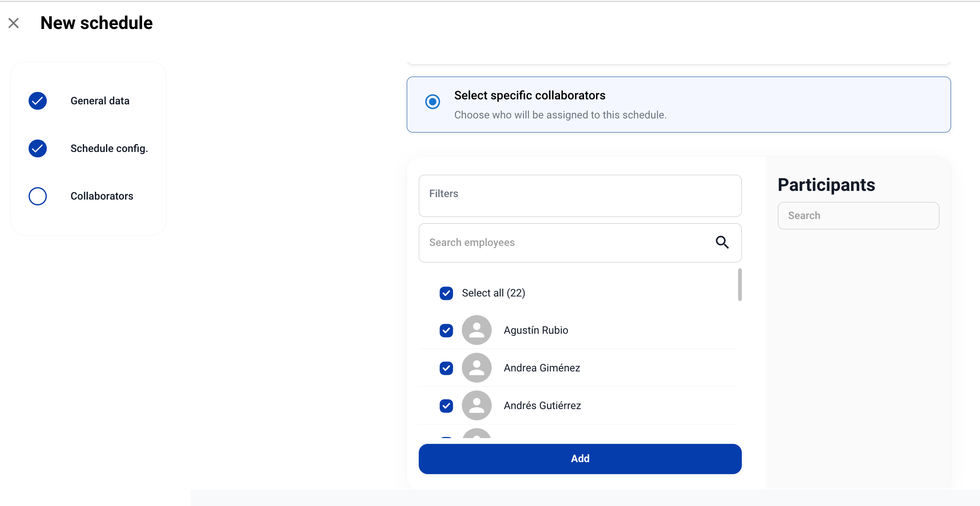Click the Search employees input field
Image resolution: width=980 pixels, height=506 pixels.
click(x=563, y=243)
